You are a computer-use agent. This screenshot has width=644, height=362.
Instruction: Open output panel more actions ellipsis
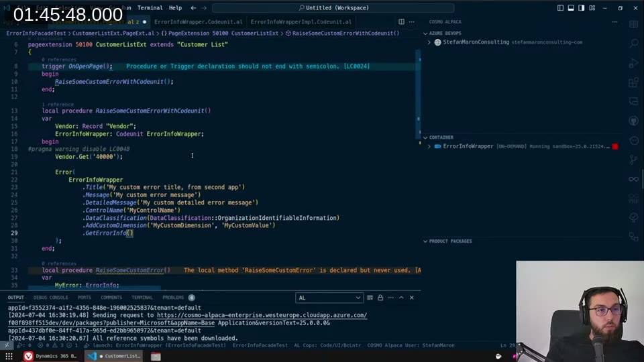[x=391, y=298]
